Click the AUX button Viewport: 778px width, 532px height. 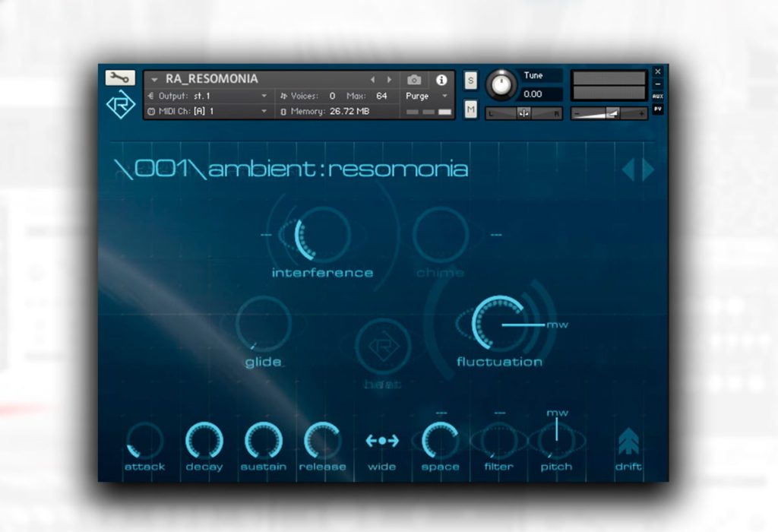pos(657,96)
